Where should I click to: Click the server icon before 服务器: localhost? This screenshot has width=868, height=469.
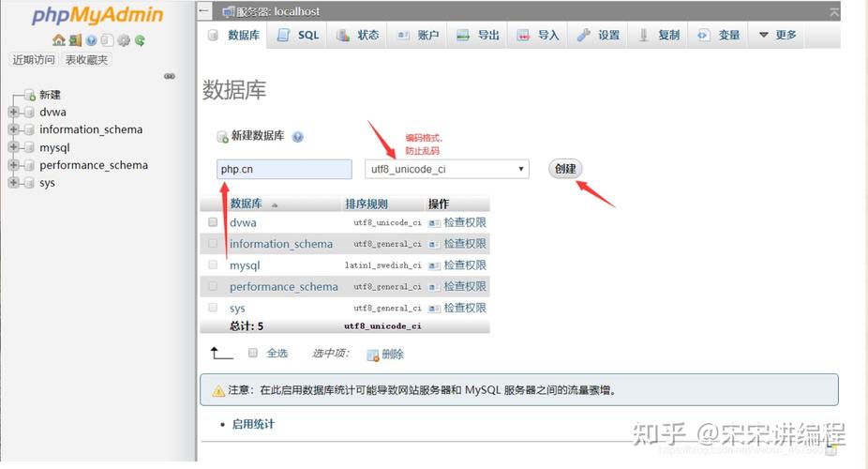[x=228, y=11]
